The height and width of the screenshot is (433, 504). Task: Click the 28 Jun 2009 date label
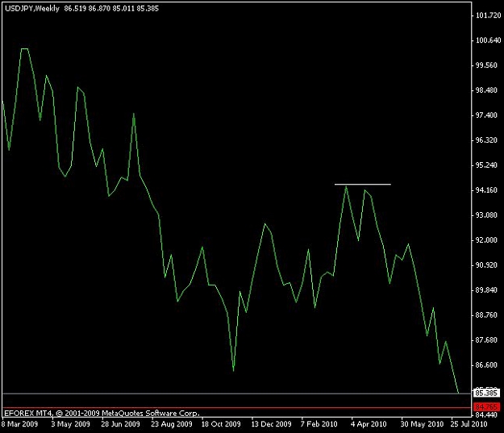click(120, 424)
